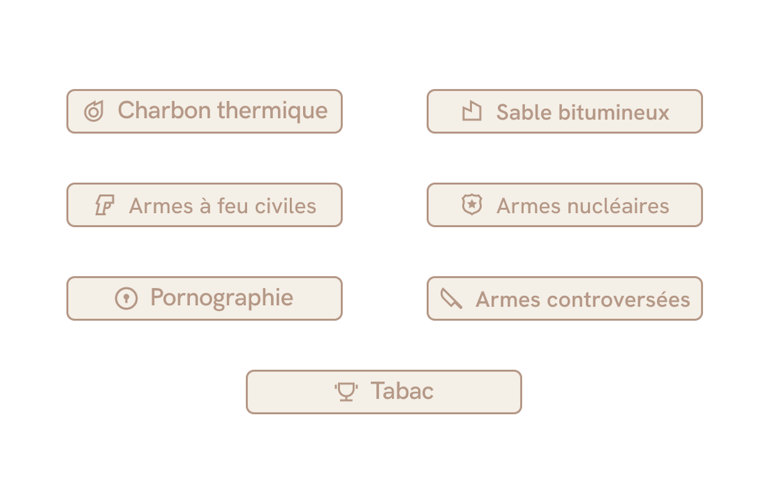
Task: Click the word bitumineux in the label
Action: coord(614,113)
